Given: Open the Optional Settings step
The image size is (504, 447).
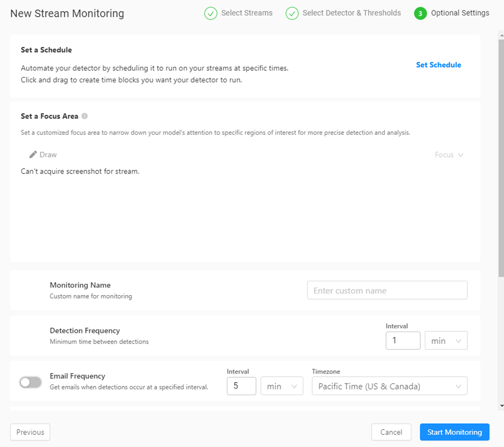Looking at the screenshot, I should (460, 13).
